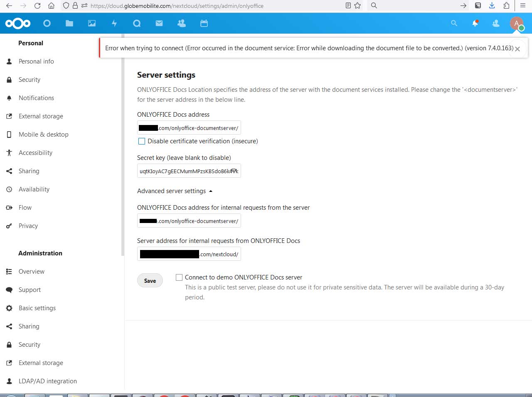
Task: Open the Contacts app icon
Action: click(x=182, y=23)
